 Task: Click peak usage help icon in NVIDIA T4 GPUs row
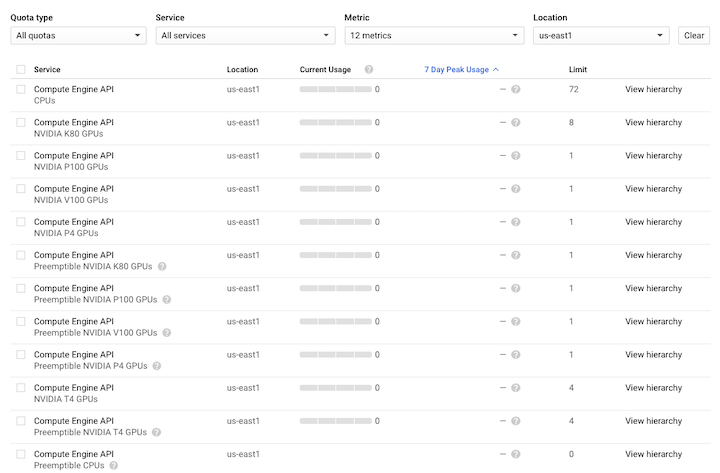click(516, 388)
